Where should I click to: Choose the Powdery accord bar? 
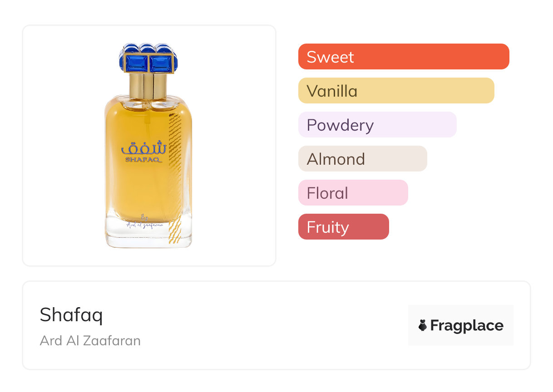coord(377,125)
